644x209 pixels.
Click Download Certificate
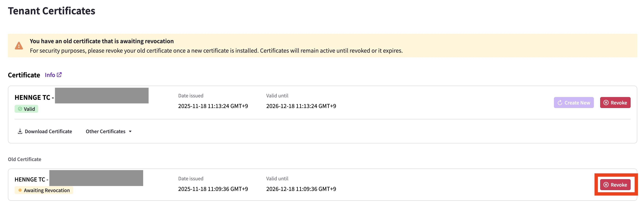pyautogui.click(x=45, y=131)
